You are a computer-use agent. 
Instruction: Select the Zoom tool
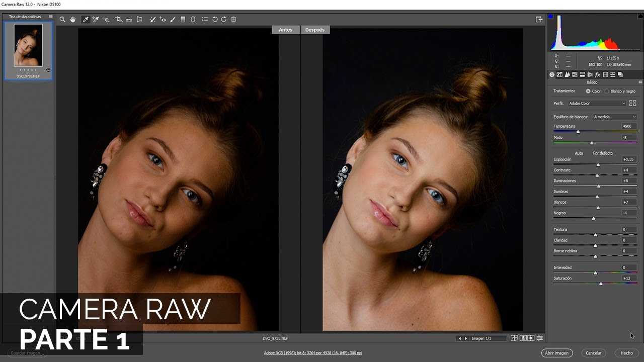(62, 19)
